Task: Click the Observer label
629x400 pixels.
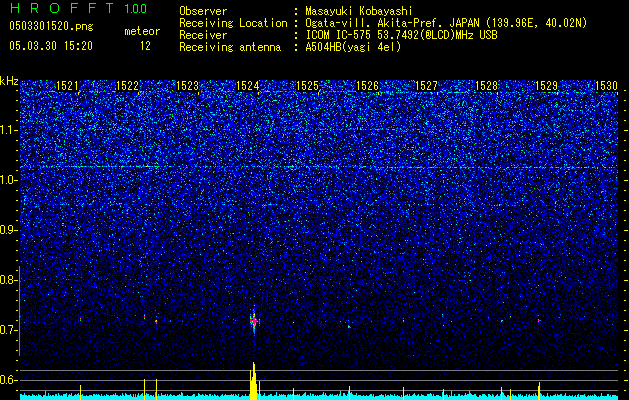Action: [203, 11]
